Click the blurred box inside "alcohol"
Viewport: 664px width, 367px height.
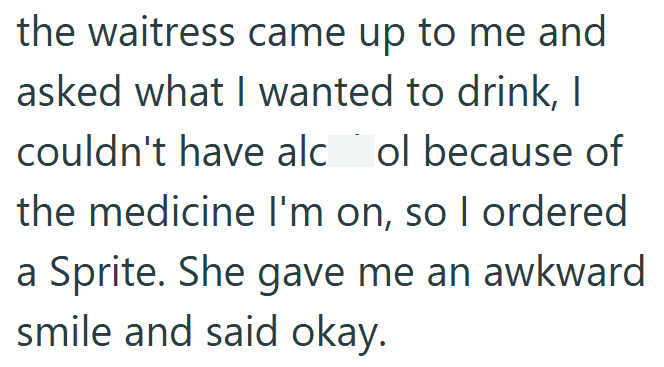coord(351,151)
